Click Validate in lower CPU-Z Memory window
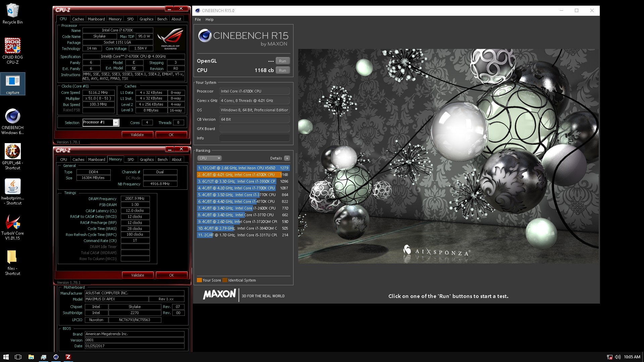644x362 pixels. pyautogui.click(x=138, y=275)
